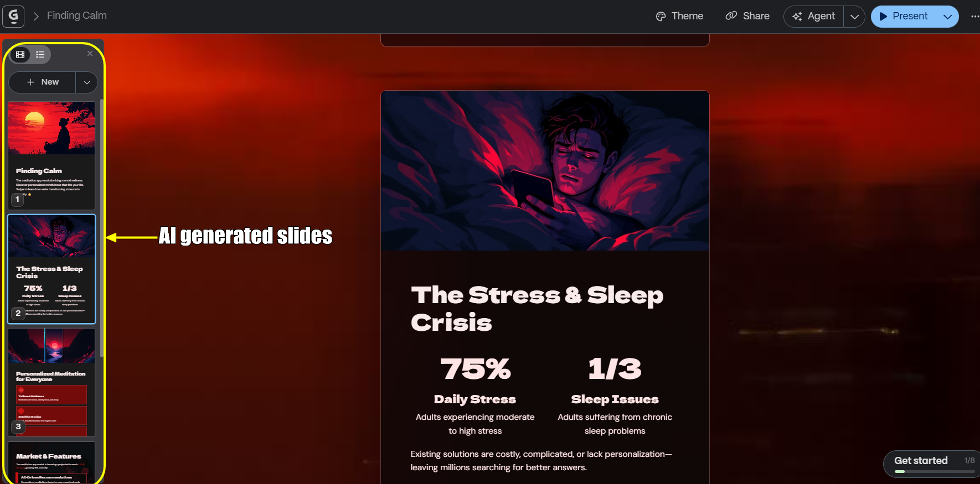This screenshot has height=484, width=980.
Task: Expand the Present mode dropdown
Action: tap(948, 16)
